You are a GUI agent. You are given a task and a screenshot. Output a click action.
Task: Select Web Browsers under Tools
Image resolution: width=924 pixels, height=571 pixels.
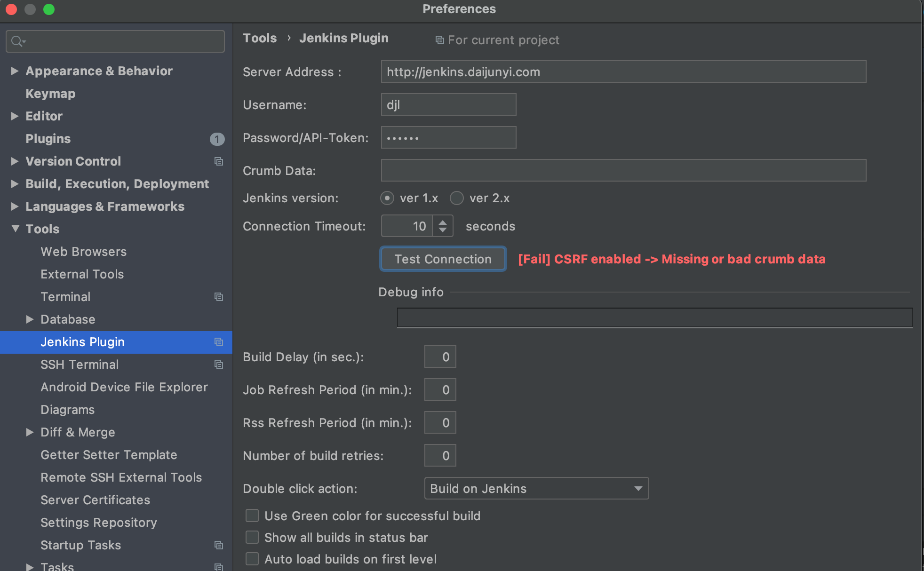pos(83,252)
